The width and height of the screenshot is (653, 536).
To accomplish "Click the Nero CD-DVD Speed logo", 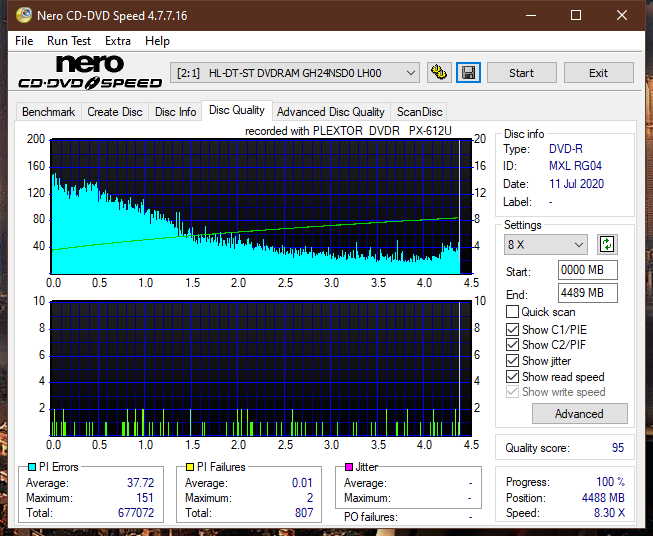I will (x=90, y=73).
